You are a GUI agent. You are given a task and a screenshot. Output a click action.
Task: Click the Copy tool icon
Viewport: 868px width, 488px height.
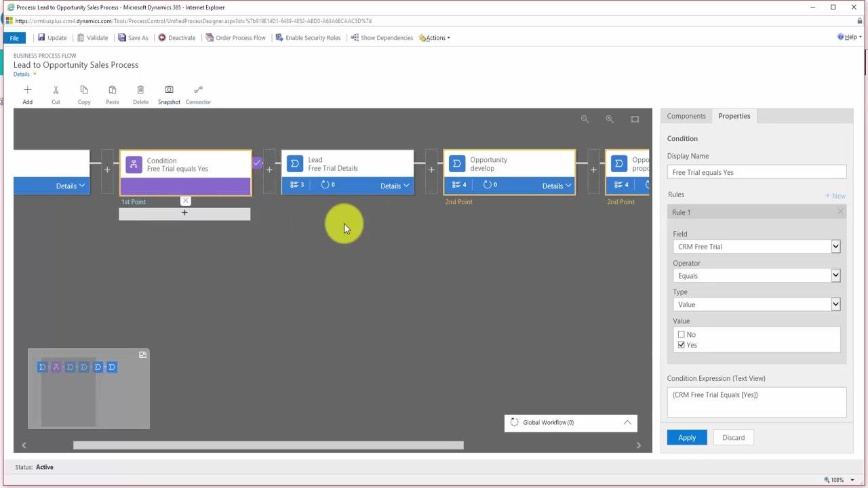click(x=84, y=89)
